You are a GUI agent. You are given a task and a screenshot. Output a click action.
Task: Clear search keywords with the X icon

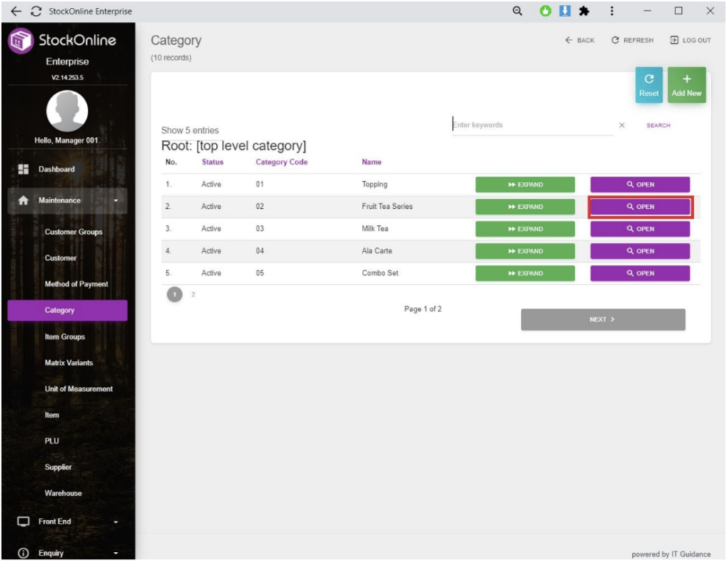(622, 126)
